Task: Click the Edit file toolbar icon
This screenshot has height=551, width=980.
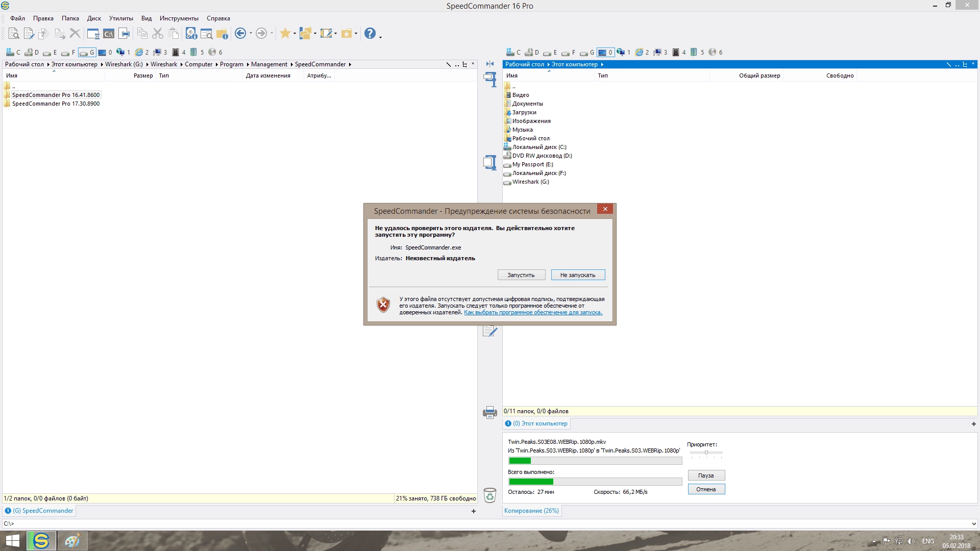Action: (x=29, y=34)
